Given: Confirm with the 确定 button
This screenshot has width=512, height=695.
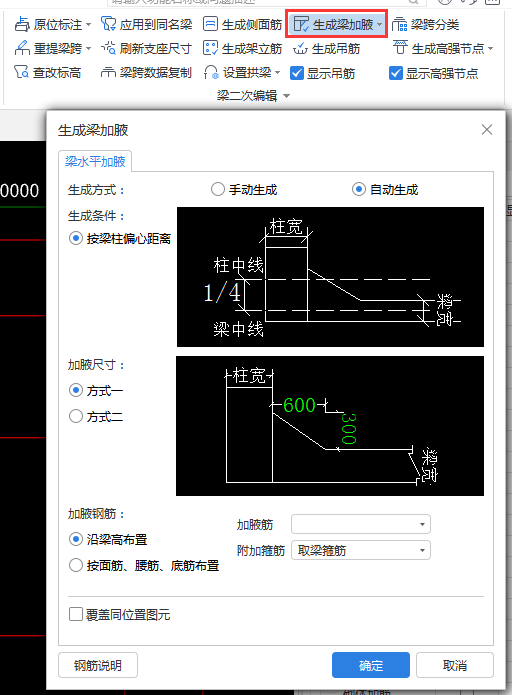Looking at the screenshot, I should tap(371, 665).
